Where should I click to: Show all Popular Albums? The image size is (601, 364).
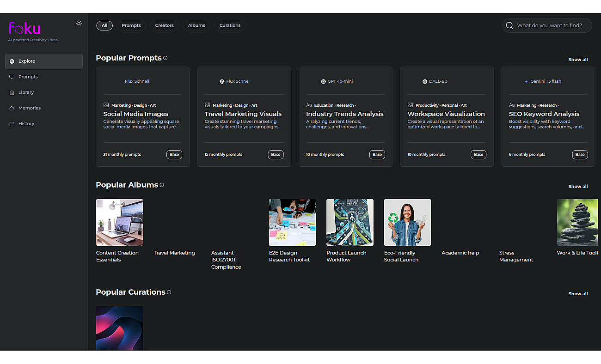tap(578, 187)
